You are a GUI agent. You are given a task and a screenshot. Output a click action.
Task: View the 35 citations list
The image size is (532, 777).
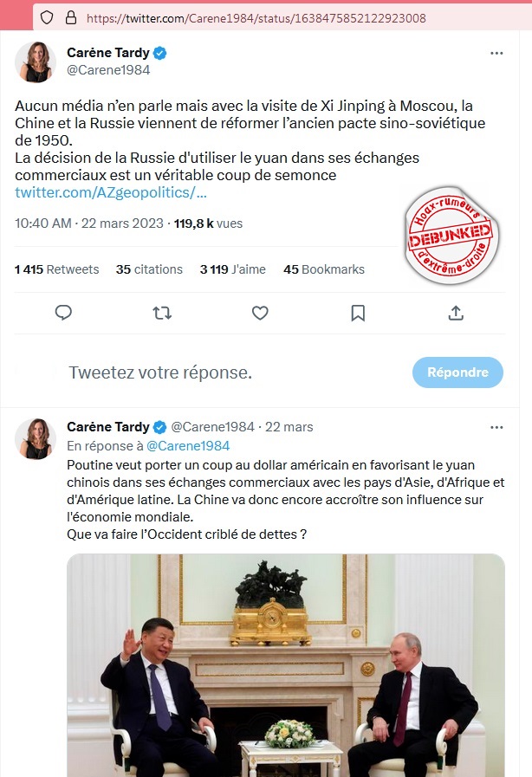click(x=149, y=269)
